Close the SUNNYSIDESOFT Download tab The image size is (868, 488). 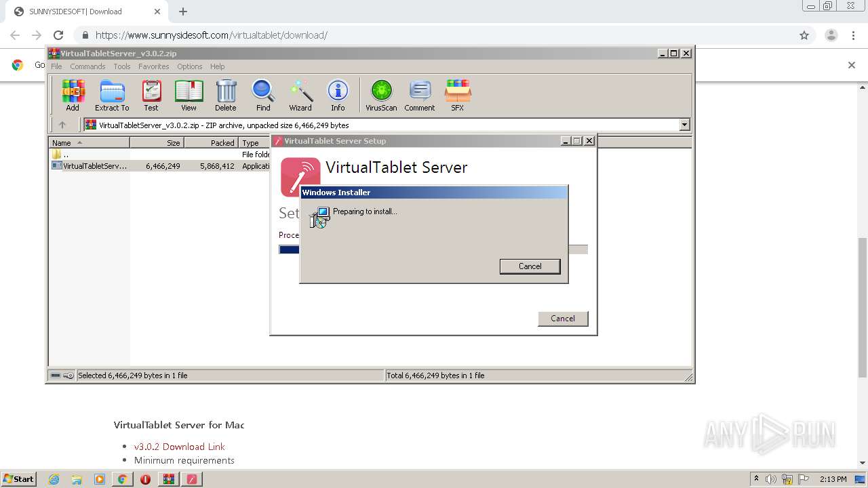157,12
